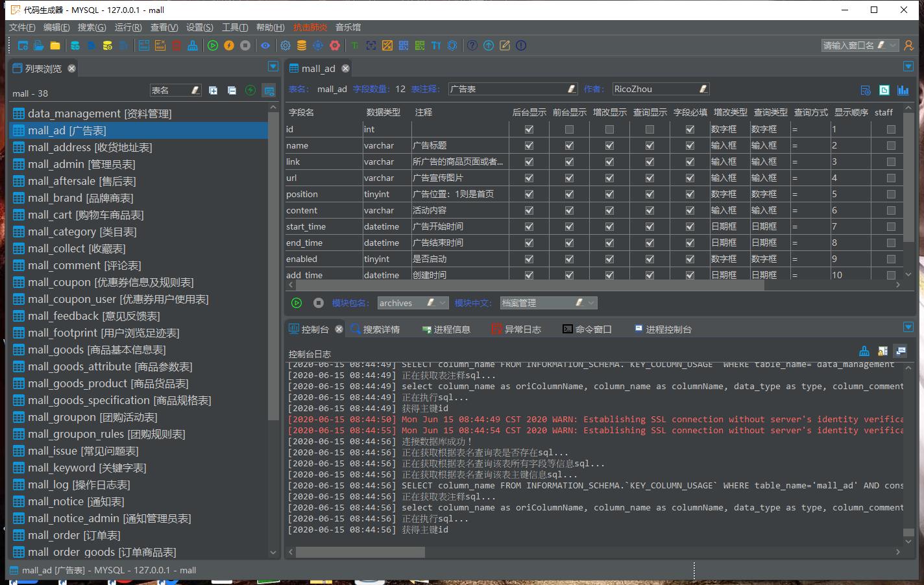This screenshot has width=924, height=585.
Task: Open the 文件(F) menu
Action: pyautogui.click(x=22, y=27)
